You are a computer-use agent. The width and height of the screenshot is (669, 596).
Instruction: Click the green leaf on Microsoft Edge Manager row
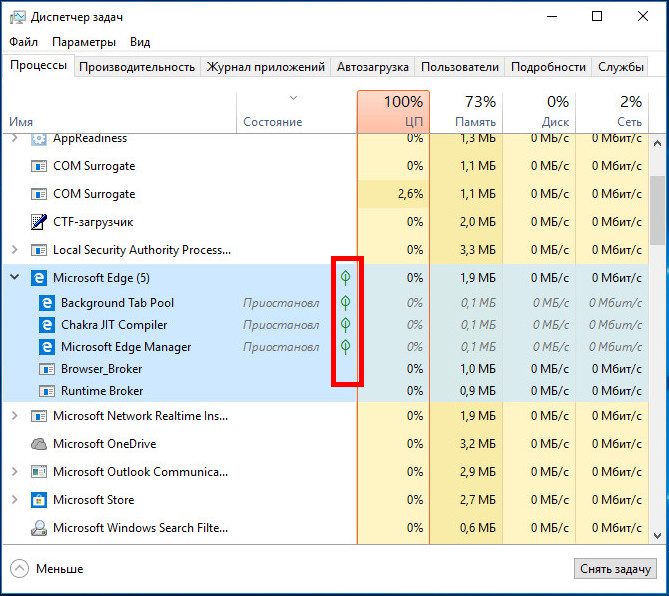pyautogui.click(x=346, y=347)
